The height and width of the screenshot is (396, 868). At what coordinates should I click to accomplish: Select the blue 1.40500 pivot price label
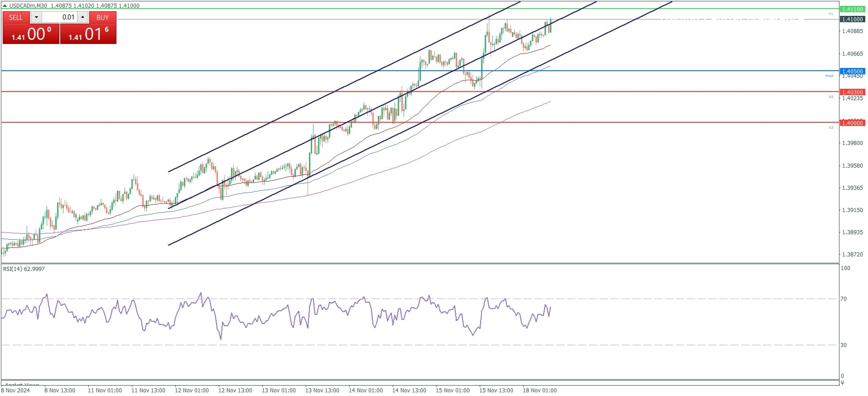click(x=852, y=71)
